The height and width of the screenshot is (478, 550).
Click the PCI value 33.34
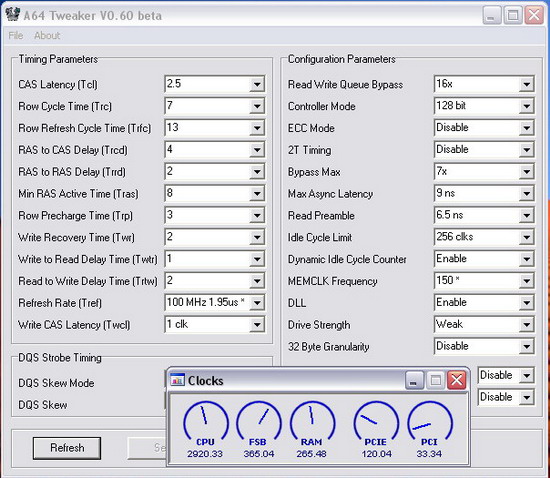[429, 454]
